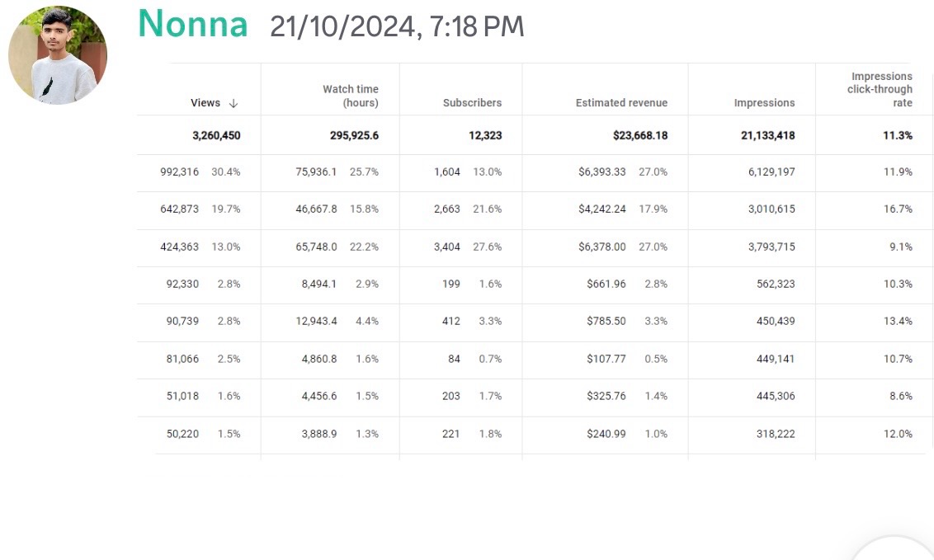Click the $6,378.00 revenue cell
Image resolution: width=934 pixels, height=560 pixels.
(601, 247)
